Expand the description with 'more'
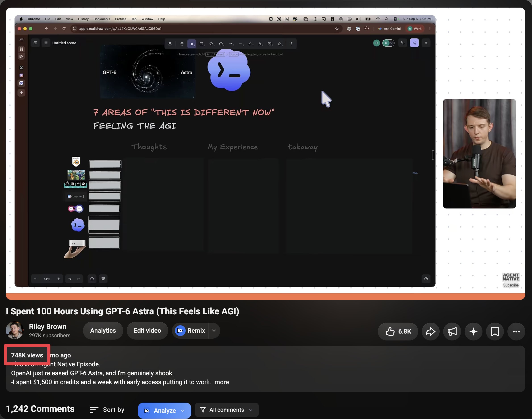Viewport: 532px width, 419px height. pyautogui.click(x=222, y=382)
